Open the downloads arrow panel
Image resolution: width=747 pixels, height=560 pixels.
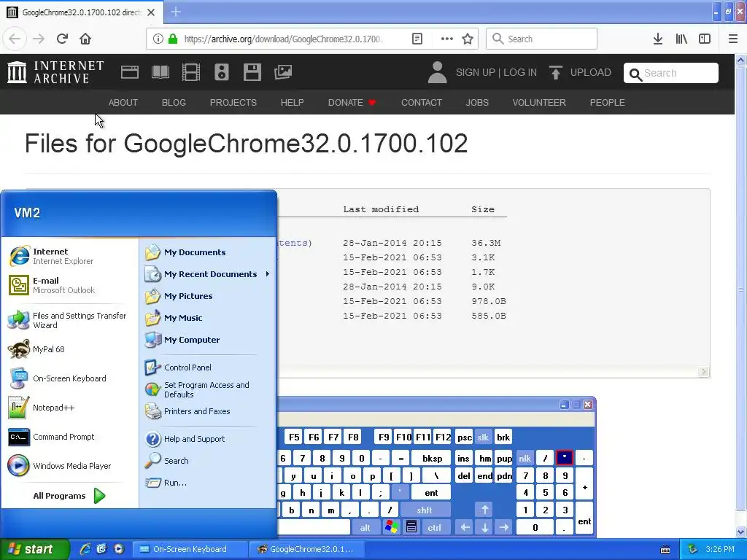[x=657, y=39]
